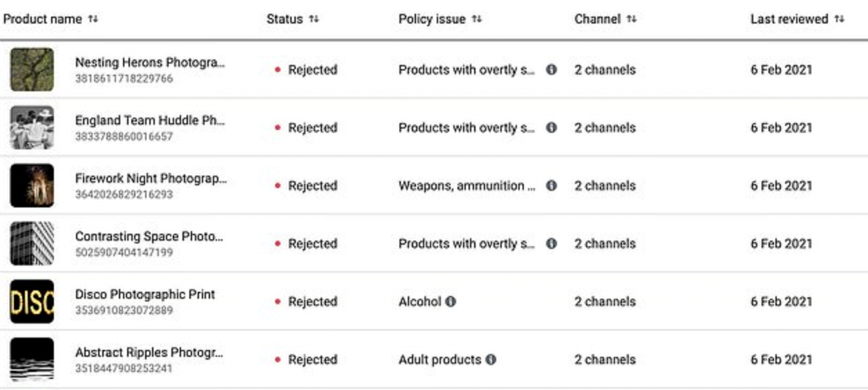Image resolution: width=868 pixels, height=390 pixels.
Task: Open info icon for Contrasting Space policy issue
Action: (x=551, y=244)
